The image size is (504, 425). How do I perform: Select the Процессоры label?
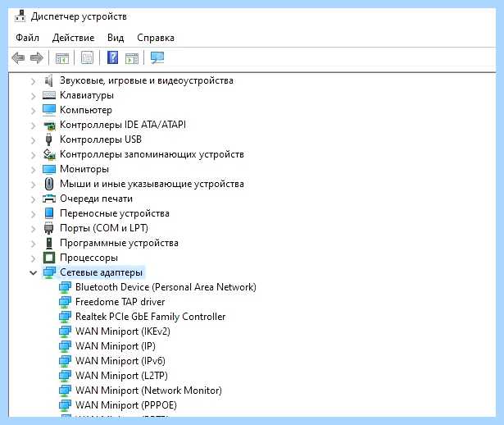click(x=89, y=258)
